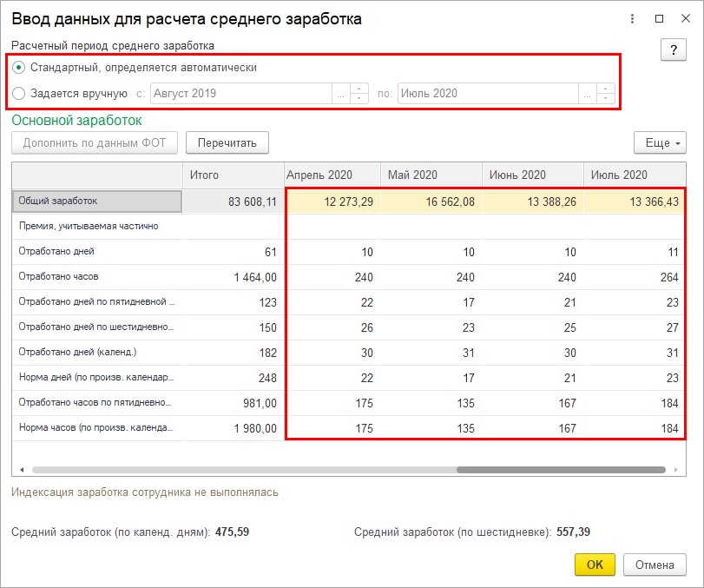
Task: Select the Отработано часов row label
Action: [97, 277]
